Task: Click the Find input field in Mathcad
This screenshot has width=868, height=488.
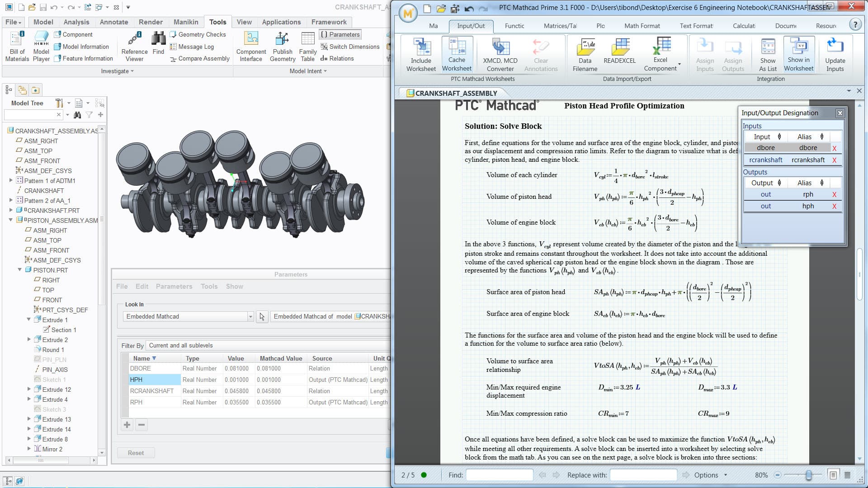Action: point(499,475)
